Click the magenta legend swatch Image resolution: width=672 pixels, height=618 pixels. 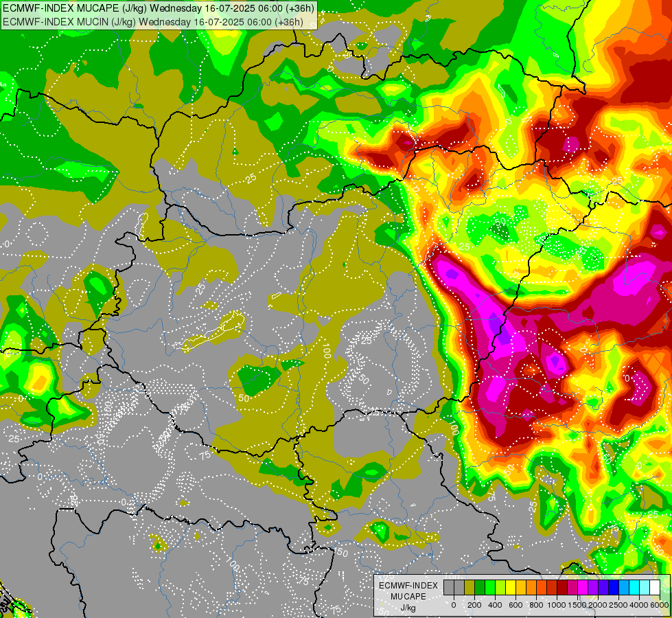pyautogui.click(x=583, y=588)
